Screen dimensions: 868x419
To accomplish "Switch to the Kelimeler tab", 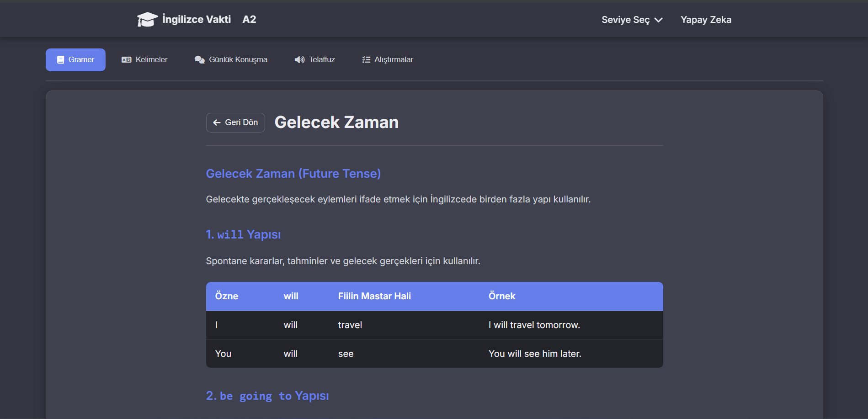I will (151, 60).
